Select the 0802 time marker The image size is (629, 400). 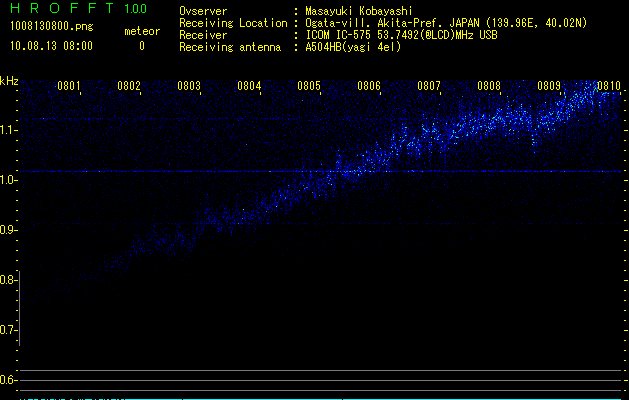point(129,86)
